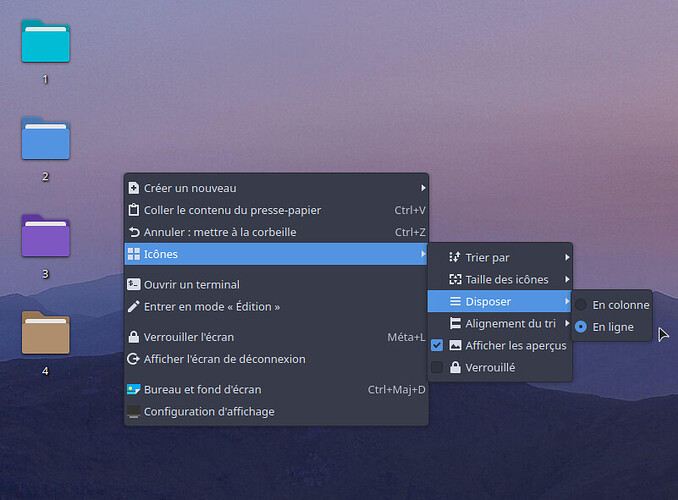Choose the En ligne radio option

pos(581,327)
